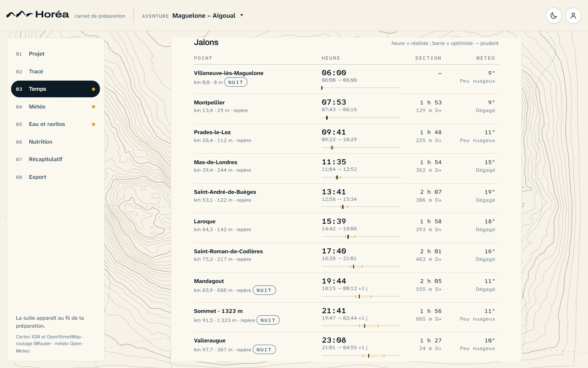588x368 pixels.
Task: Open the Export step
Action: [x=56, y=177]
